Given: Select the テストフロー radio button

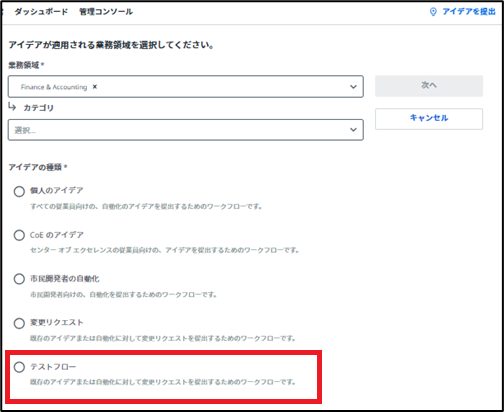Looking at the screenshot, I should [x=19, y=367].
